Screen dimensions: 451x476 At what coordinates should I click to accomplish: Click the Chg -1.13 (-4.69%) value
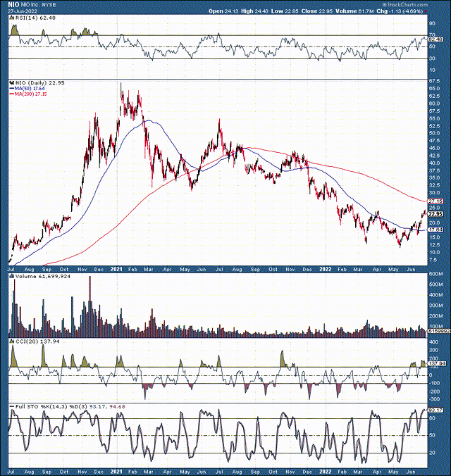click(x=400, y=11)
